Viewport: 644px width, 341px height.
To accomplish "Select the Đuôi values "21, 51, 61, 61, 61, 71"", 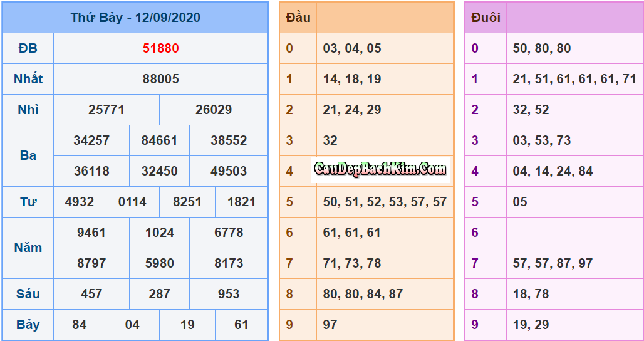I will [x=574, y=79].
